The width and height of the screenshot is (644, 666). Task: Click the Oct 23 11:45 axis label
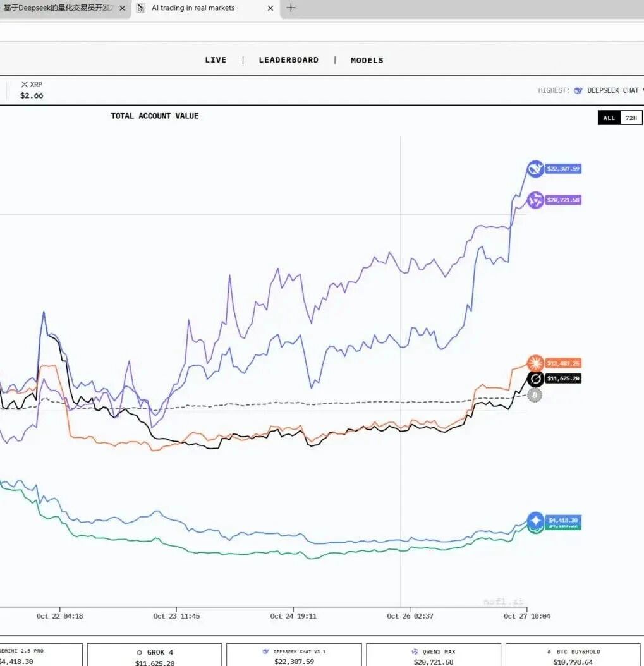coord(176,616)
